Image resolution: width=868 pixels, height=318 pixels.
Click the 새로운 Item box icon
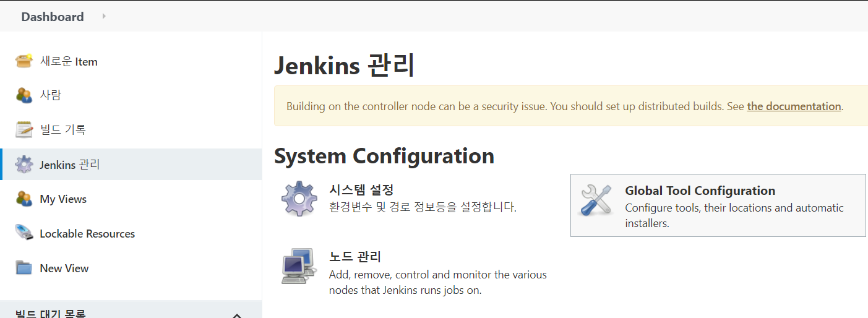[24, 61]
